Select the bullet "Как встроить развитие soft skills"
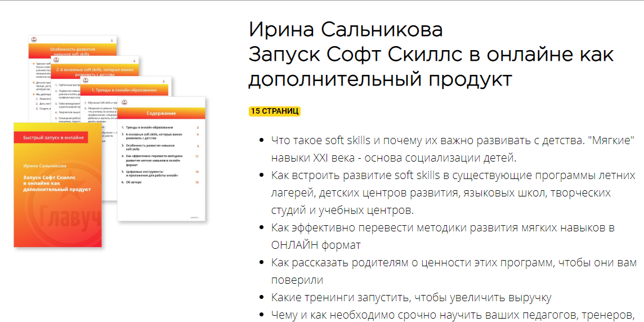This screenshot has height=322, width=644. (x=453, y=193)
